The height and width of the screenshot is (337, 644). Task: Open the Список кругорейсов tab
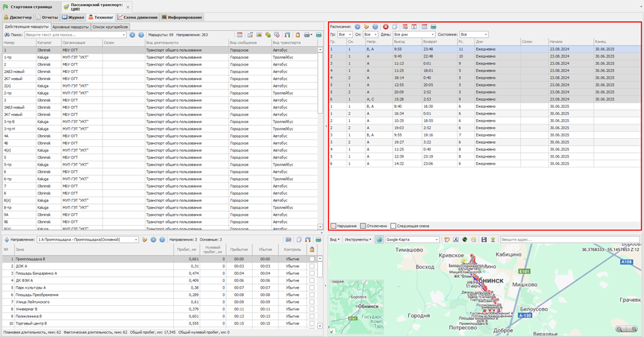pyautogui.click(x=110, y=26)
